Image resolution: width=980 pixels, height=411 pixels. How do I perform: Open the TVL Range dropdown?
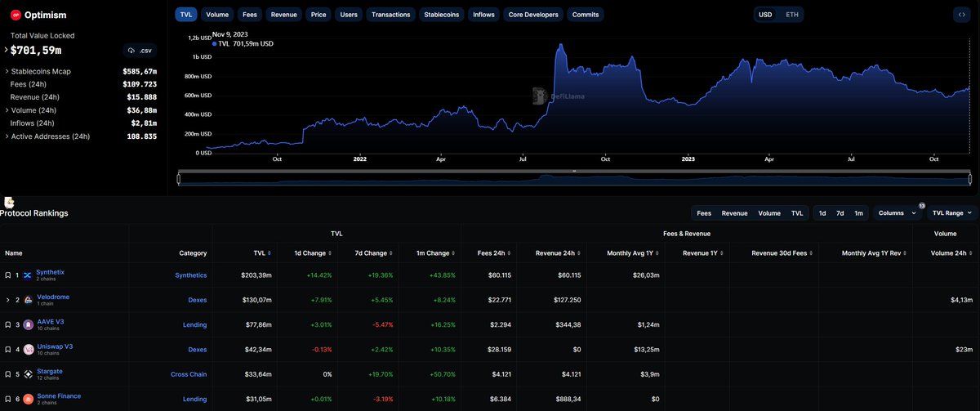coord(951,212)
